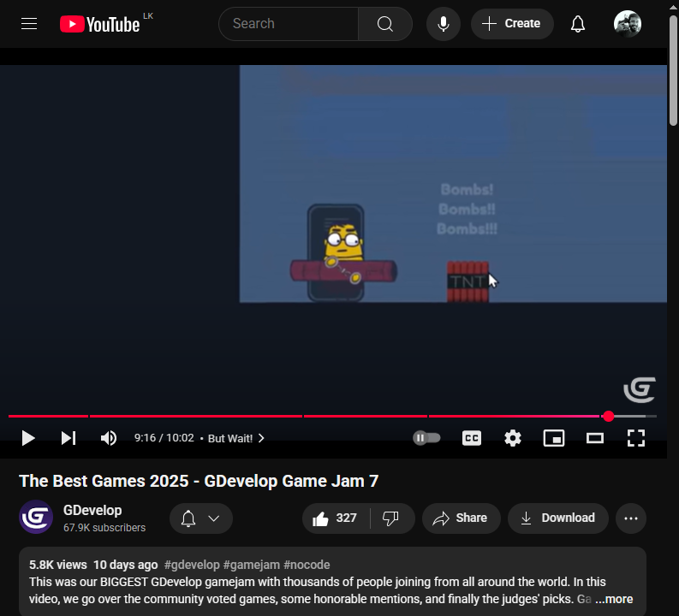
Task: Open the Create button
Action: tap(512, 24)
